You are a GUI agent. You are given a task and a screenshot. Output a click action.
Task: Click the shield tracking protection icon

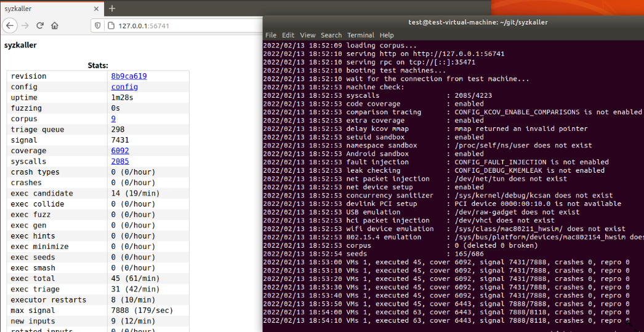(98, 26)
